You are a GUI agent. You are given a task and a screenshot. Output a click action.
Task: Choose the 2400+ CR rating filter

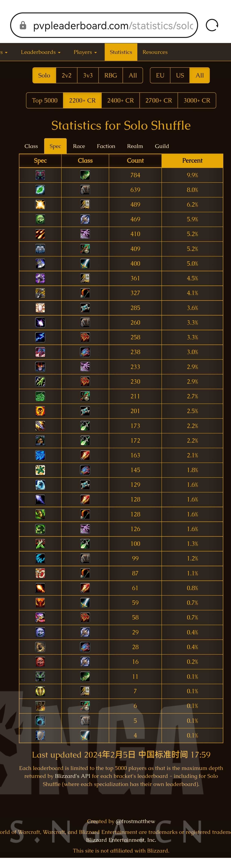pyautogui.click(x=120, y=100)
